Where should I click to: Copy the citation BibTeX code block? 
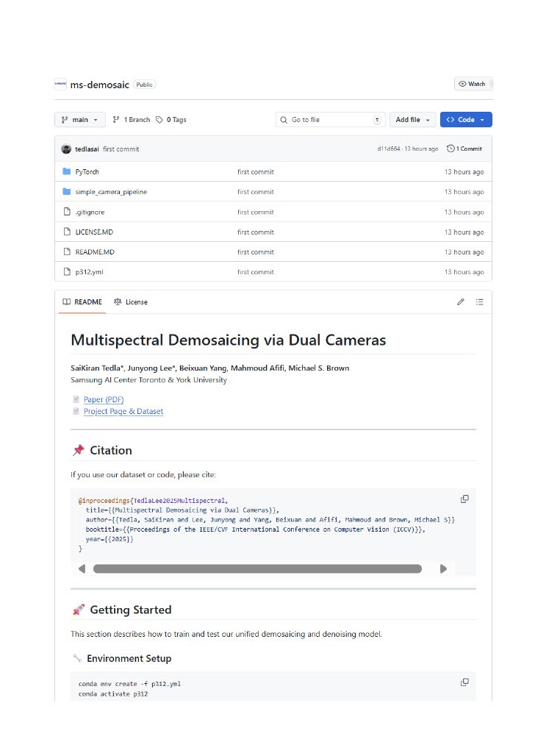464,499
